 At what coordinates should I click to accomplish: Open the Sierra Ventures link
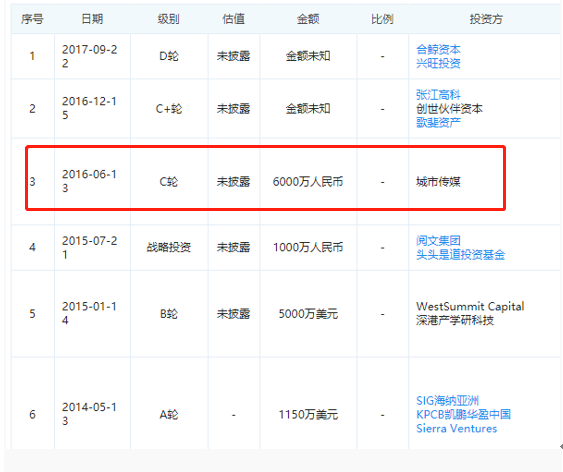[x=456, y=428]
